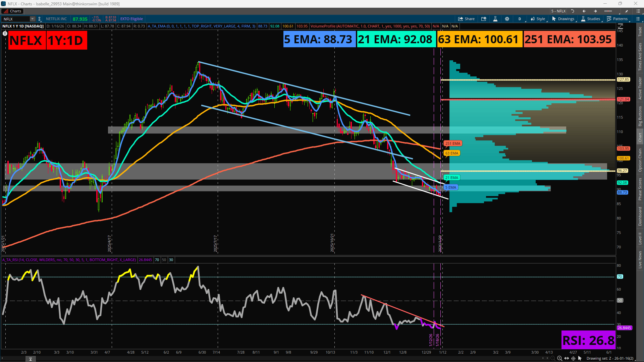Toggle the chart expansion arrows icon at bottom

[567, 358]
